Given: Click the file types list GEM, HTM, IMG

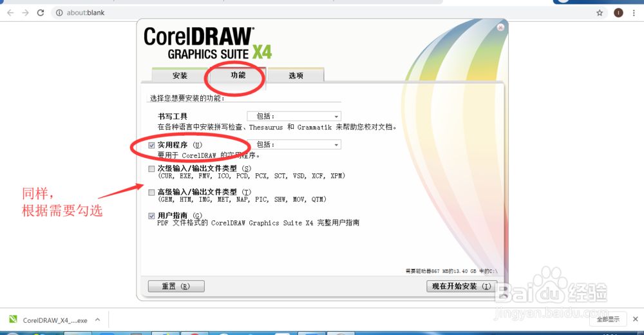Looking at the screenshot, I should pos(242,199).
